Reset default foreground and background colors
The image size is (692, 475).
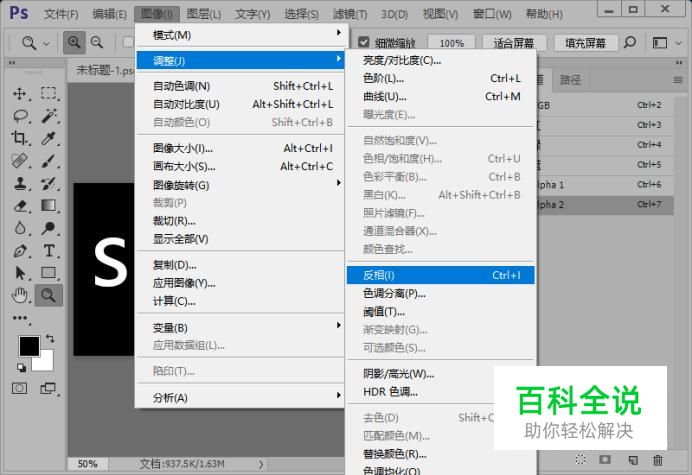click(21, 367)
